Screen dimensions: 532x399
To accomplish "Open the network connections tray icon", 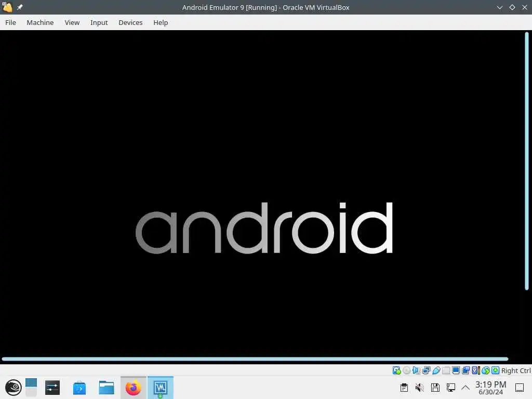I will [x=450, y=388].
